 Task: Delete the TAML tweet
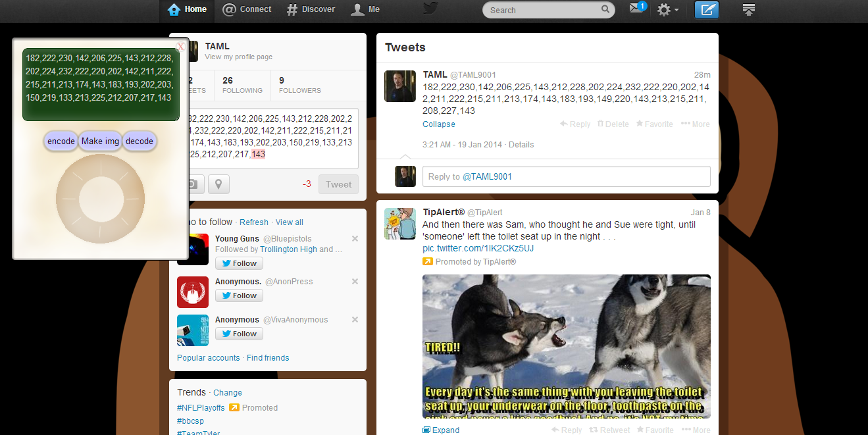coord(613,124)
